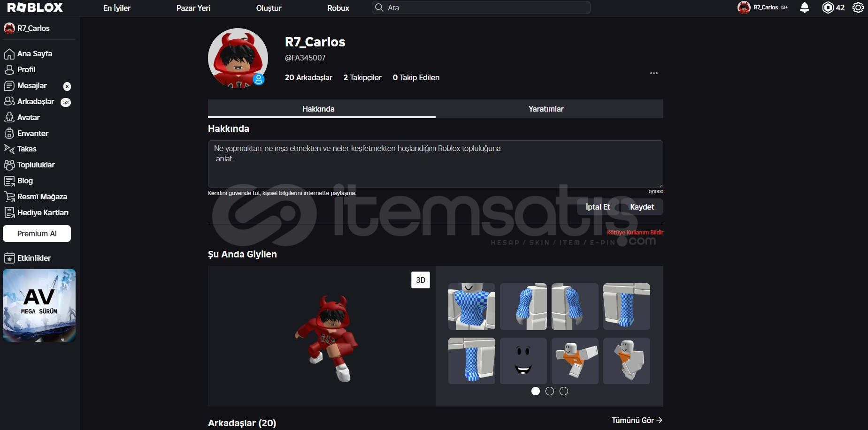Screen dimensions: 868x430
Task: Click the Arkadaşlar friends icon
Action: [x=9, y=101]
